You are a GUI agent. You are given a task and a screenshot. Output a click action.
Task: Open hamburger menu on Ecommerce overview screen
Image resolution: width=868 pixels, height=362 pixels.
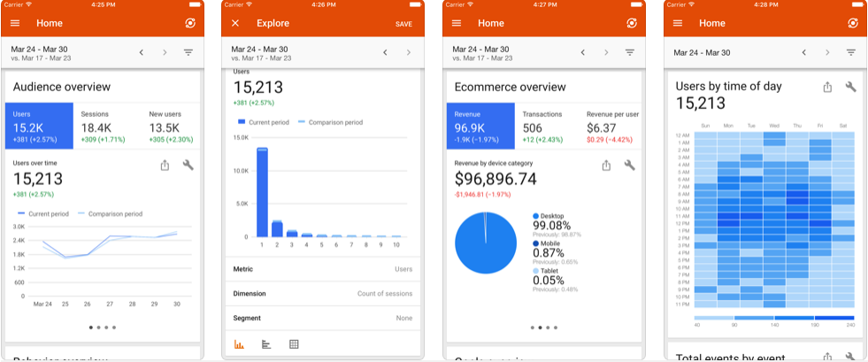point(457,23)
